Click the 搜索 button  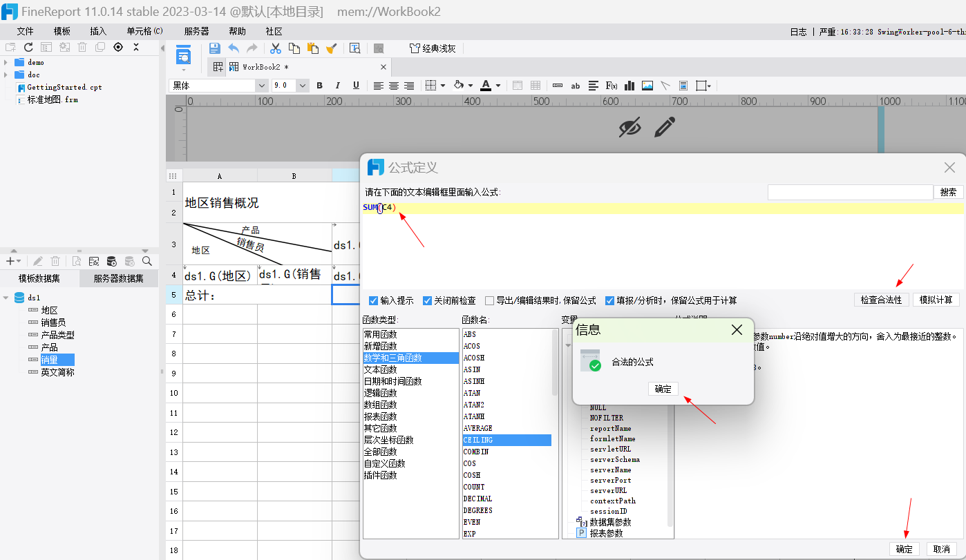pyautogui.click(x=949, y=192)
